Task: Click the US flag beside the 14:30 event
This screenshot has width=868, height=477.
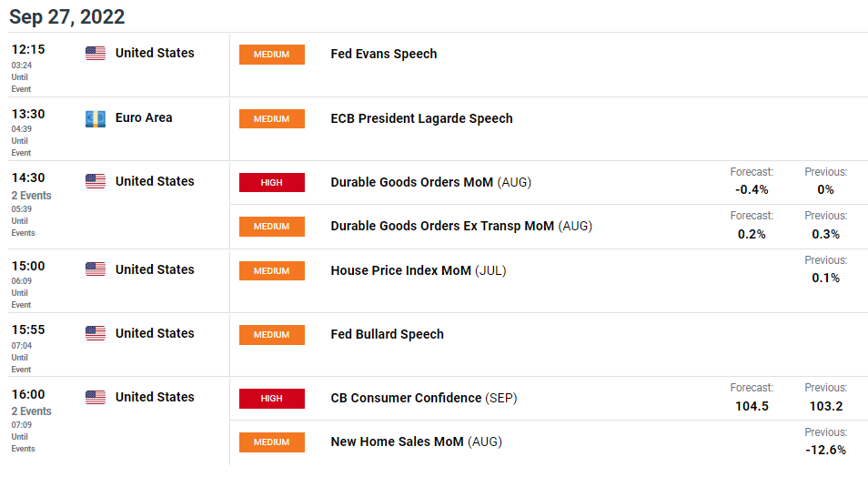Action: [x=96, y=181]
